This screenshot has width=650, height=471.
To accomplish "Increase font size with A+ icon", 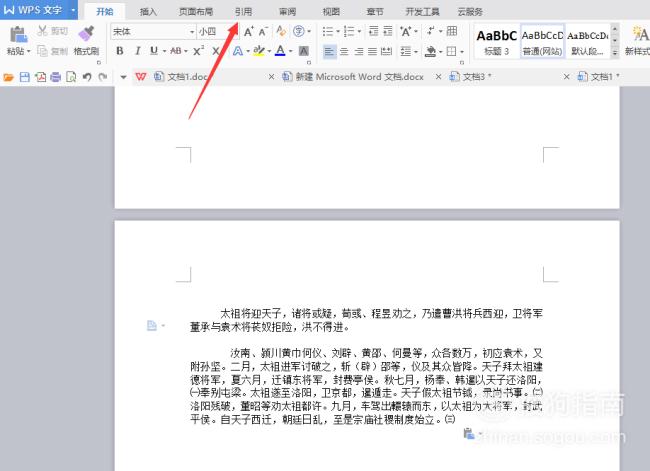I will coord(249,31).
